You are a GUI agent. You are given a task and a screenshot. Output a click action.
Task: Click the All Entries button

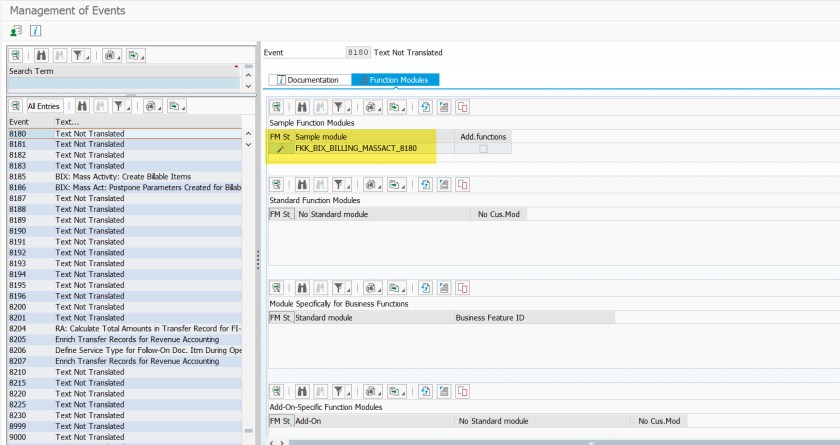(44, 105)
